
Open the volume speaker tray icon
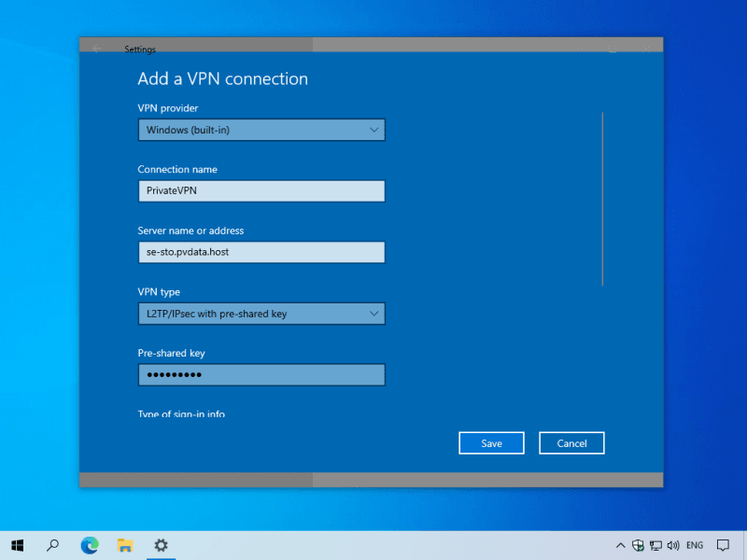point(673,545)
